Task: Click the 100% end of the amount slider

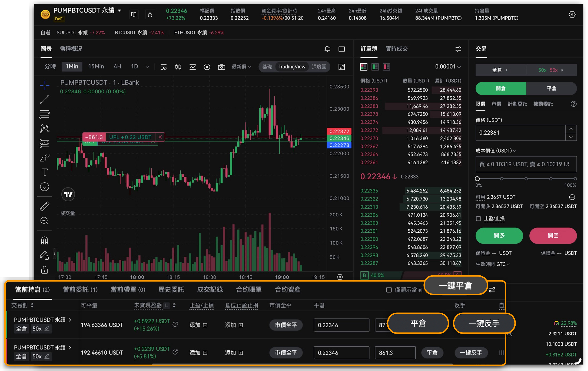Action: click(575, 179)
